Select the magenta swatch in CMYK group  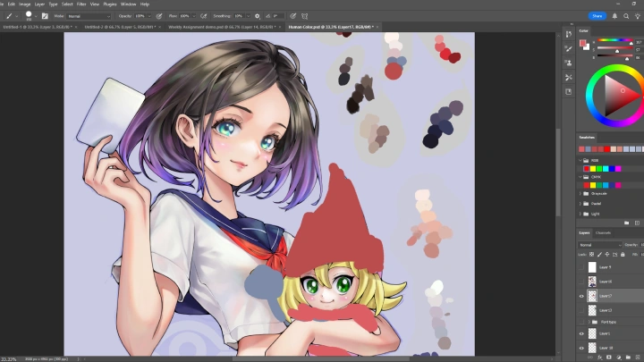[618, 185]
